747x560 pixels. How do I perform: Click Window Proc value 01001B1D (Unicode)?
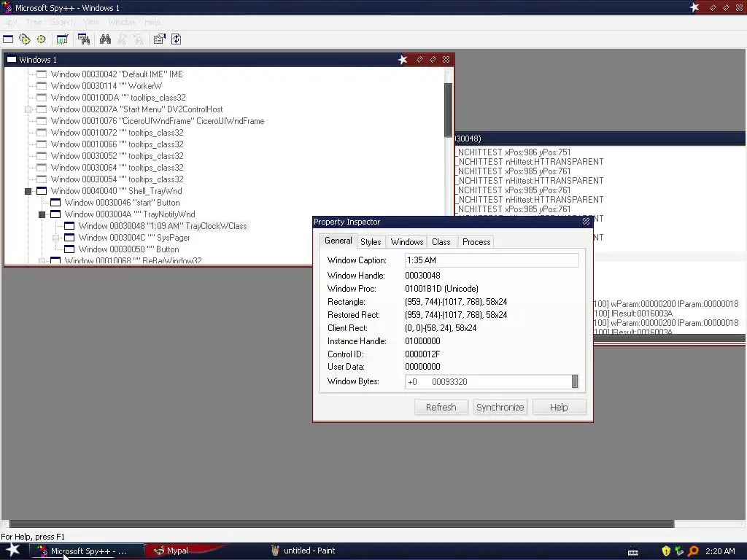click(x=441, y=289)
